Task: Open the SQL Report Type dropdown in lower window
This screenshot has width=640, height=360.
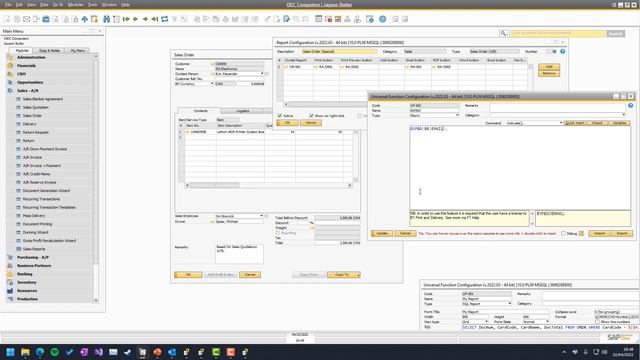Action: [x=509, y=304]
